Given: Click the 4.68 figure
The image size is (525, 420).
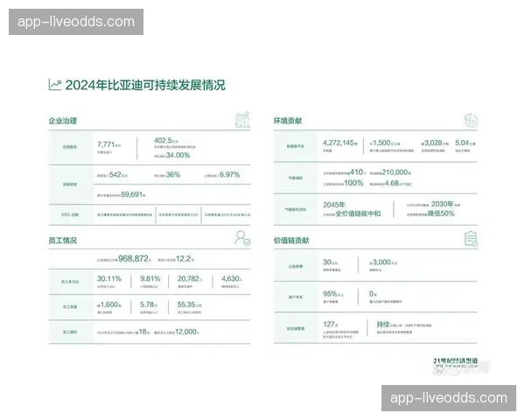Looking at the screenshot, I should (392, 183).
